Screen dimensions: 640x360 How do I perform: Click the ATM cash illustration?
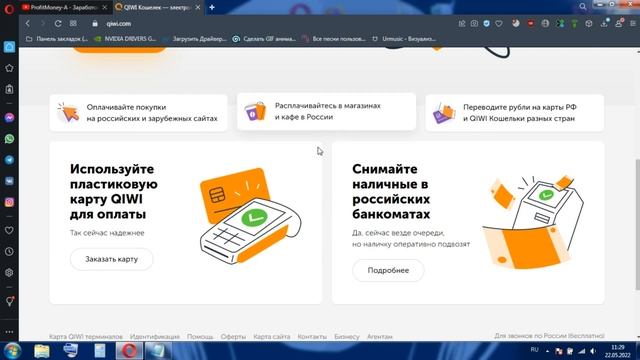[533, 222]
